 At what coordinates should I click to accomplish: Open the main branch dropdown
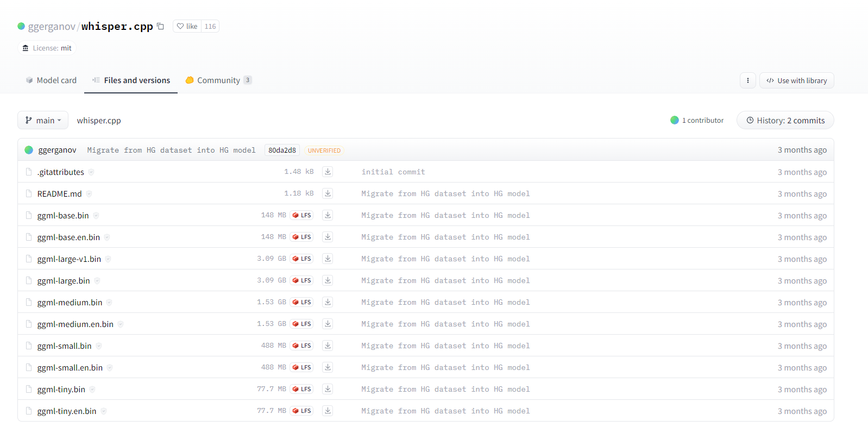pyautogui.click(x=43, y=120)
